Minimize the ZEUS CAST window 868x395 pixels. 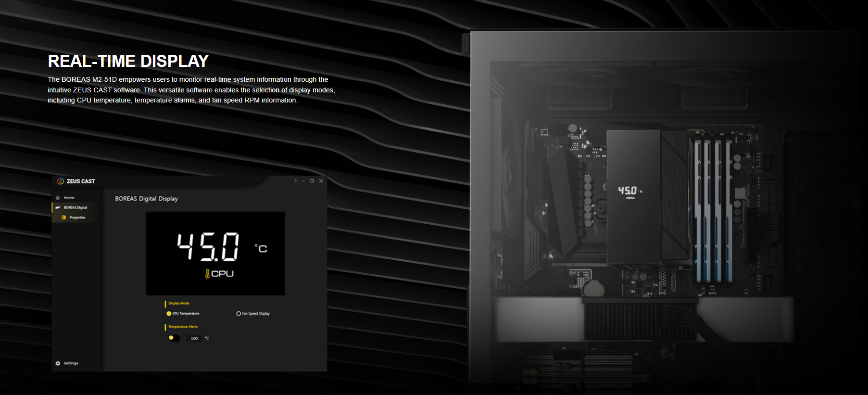303,181
